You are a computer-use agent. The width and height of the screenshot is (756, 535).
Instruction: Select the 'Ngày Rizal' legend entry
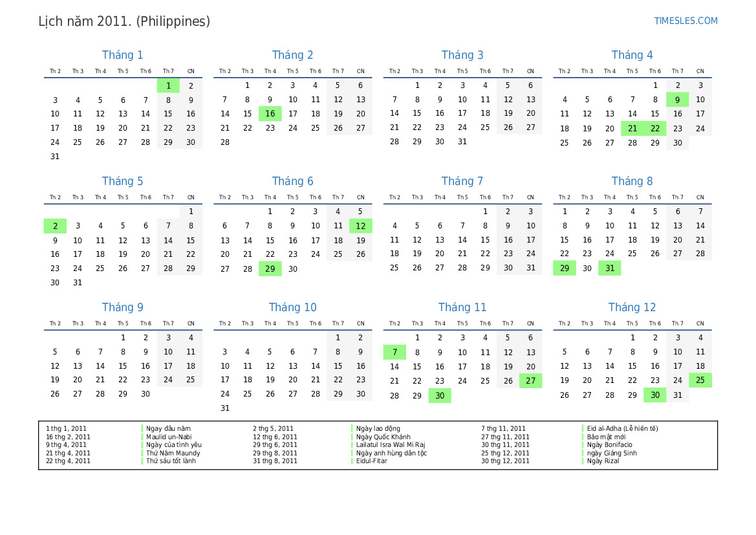click(603, 461)
